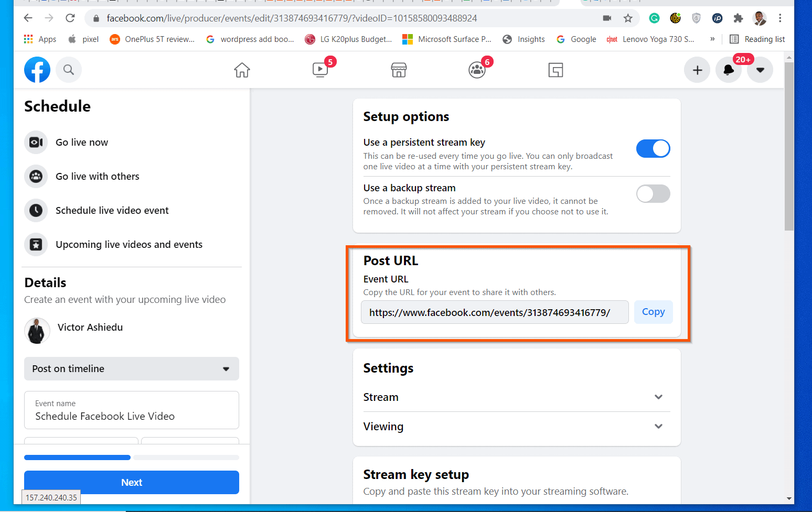This screenshot has height=512, width=812.
Task: Open the Gaming tab icon
Action: pos(555,70)
